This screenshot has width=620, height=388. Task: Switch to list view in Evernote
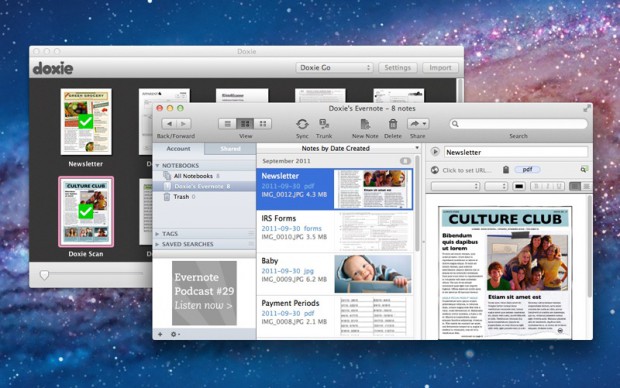tap(227, 124)
